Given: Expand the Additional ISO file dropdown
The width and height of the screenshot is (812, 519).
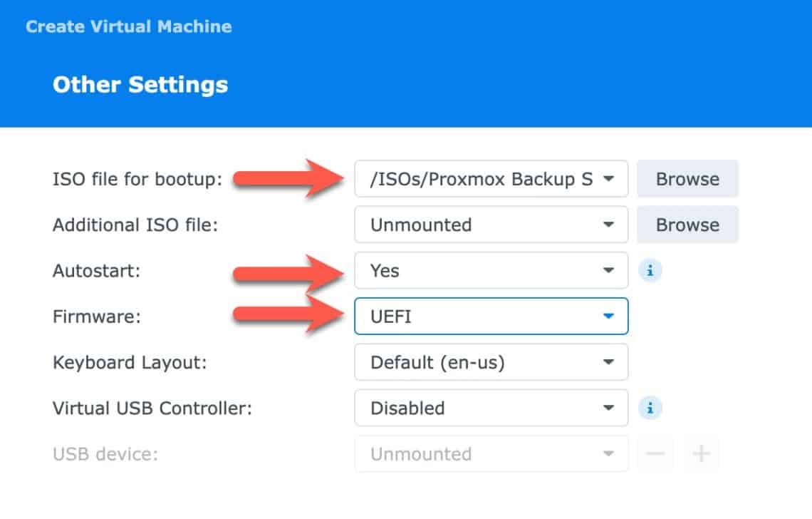Looking at the screenshot, I should pyautogui.click(x=491, y=225).
